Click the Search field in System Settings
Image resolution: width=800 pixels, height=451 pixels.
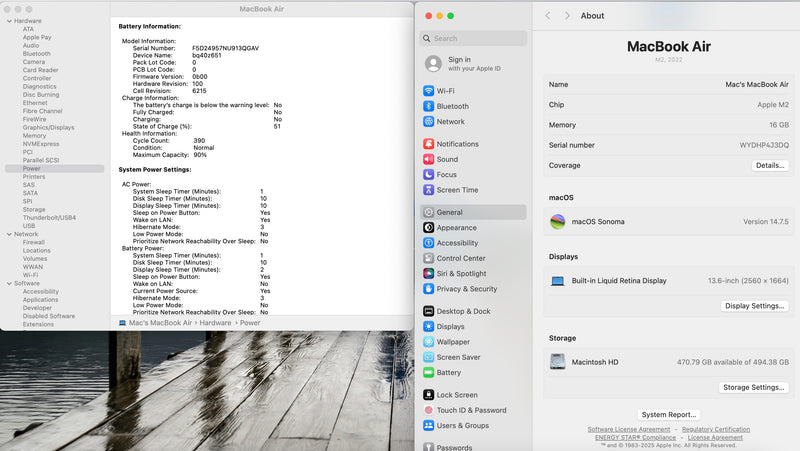tap(472, 38)
